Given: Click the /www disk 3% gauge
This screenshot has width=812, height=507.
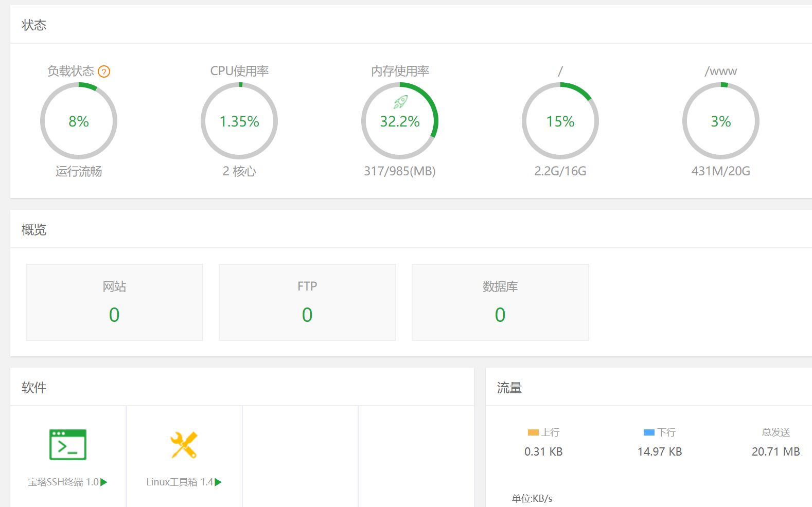Looking at the screenshot, I should (x=721, y=121).
